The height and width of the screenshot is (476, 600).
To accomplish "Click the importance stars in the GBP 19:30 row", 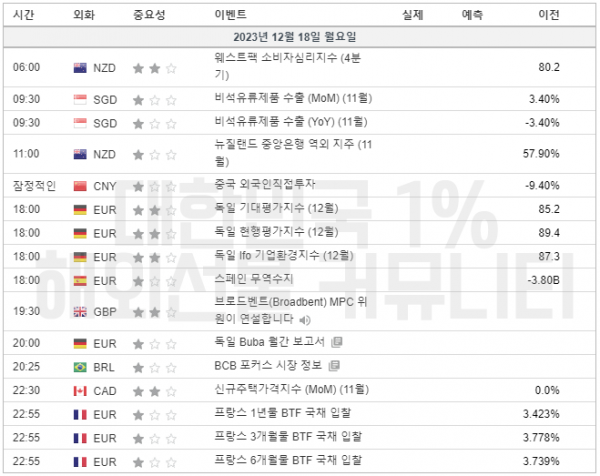I will coord(155,313).
